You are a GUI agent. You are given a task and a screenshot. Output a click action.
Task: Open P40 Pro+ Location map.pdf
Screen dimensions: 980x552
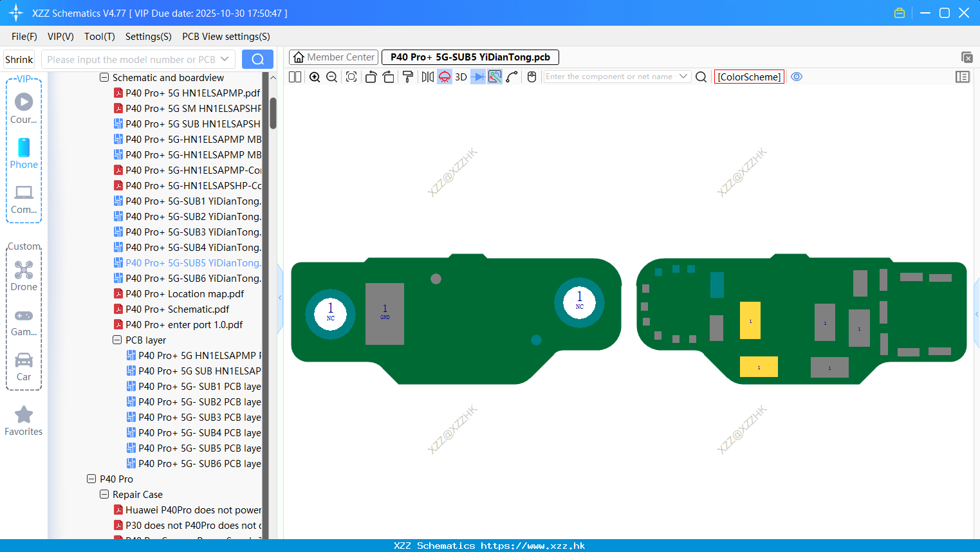tap(180, 293)
